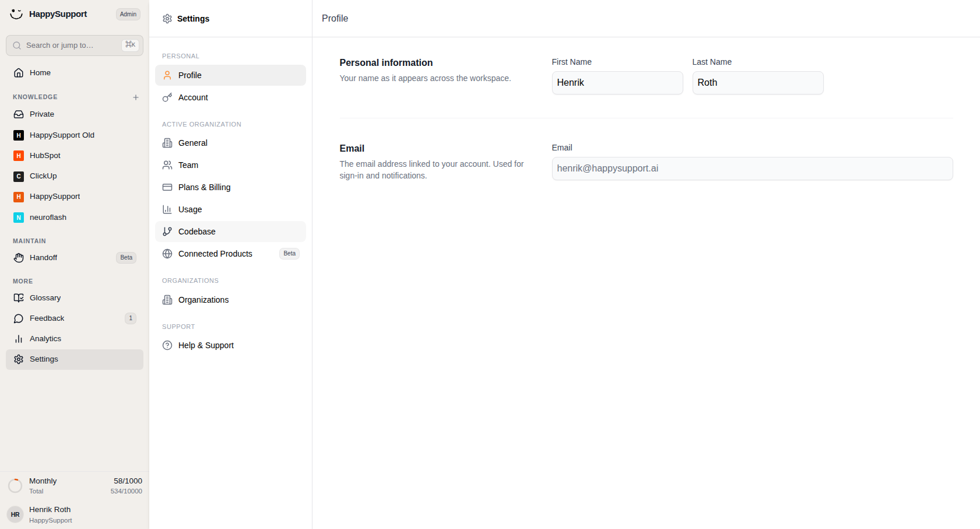980x529 pixels.
Task: Open Usage settings
Action: point(230,209)
